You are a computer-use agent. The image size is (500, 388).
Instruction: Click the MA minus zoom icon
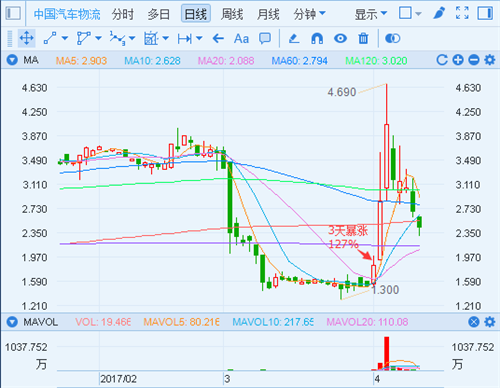474,60
